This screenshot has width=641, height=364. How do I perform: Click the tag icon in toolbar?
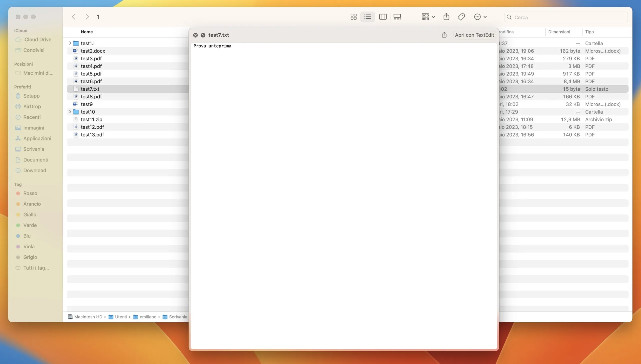(x=461, y=17)
